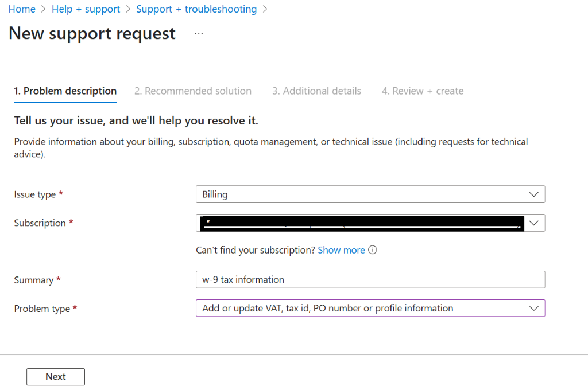Click the Next button
Screen dimensions: 588x390
(56, 376)
